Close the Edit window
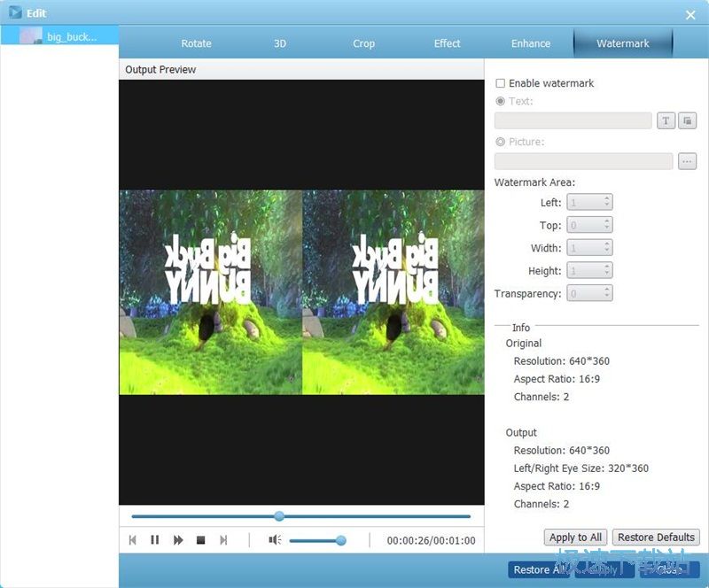 pos(690,15)
